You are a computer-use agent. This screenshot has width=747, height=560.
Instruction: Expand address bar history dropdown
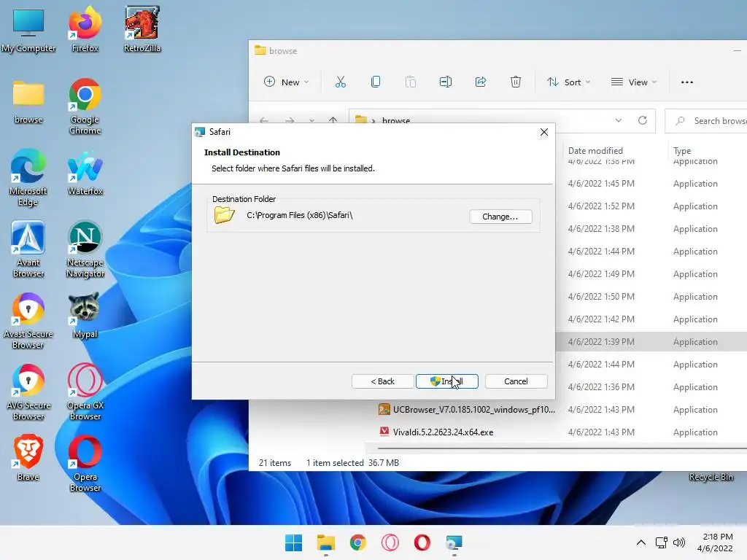pos(619,120)
